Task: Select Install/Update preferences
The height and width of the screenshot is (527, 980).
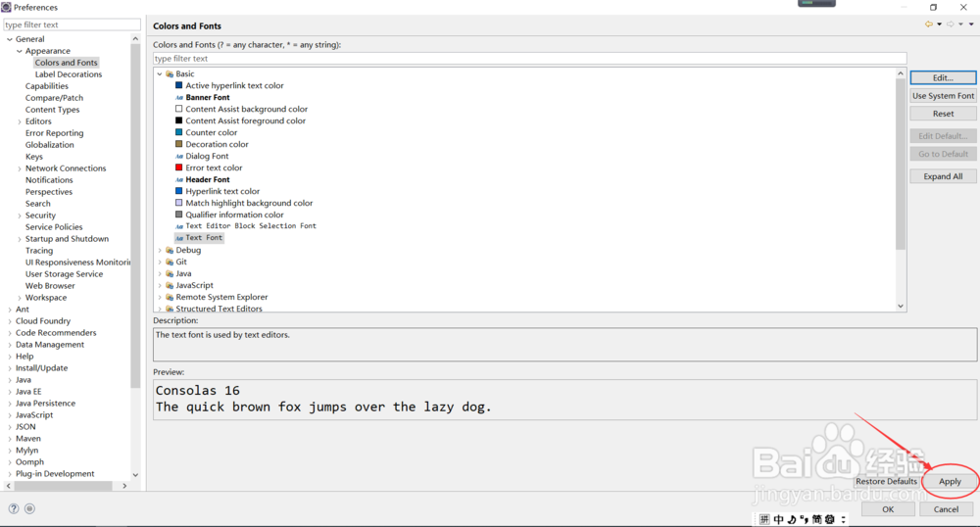Action: pos(41,367)
